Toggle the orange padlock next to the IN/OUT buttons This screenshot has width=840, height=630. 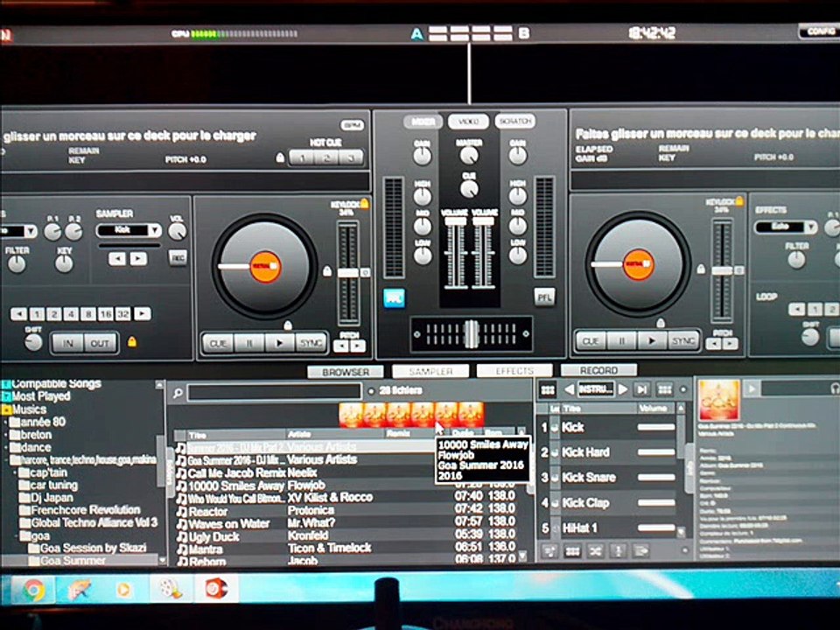pos(132,341)
